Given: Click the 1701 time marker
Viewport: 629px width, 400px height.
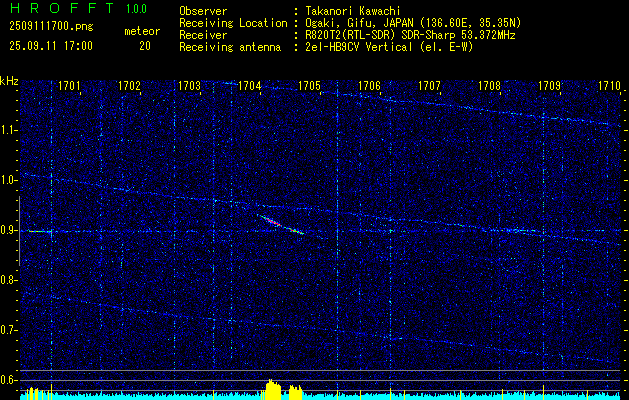Looking at the screenshot, I should [69, 86].
